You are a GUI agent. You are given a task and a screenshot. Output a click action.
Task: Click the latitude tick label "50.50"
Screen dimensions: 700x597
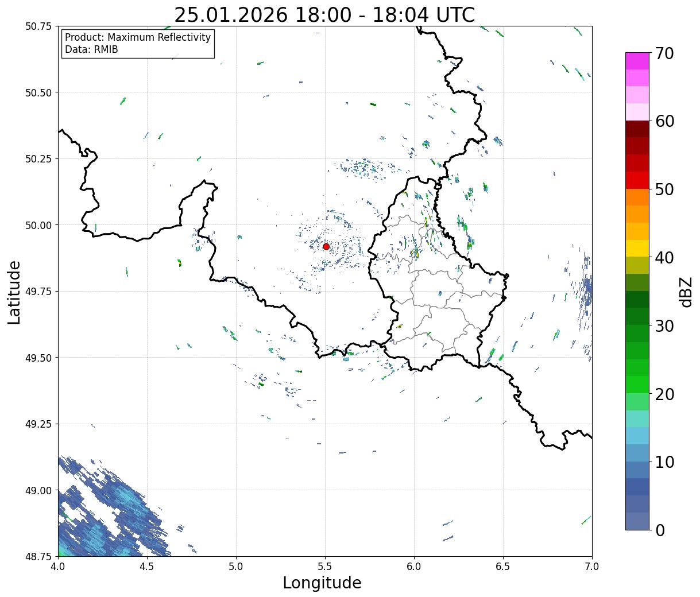[38, 92]
